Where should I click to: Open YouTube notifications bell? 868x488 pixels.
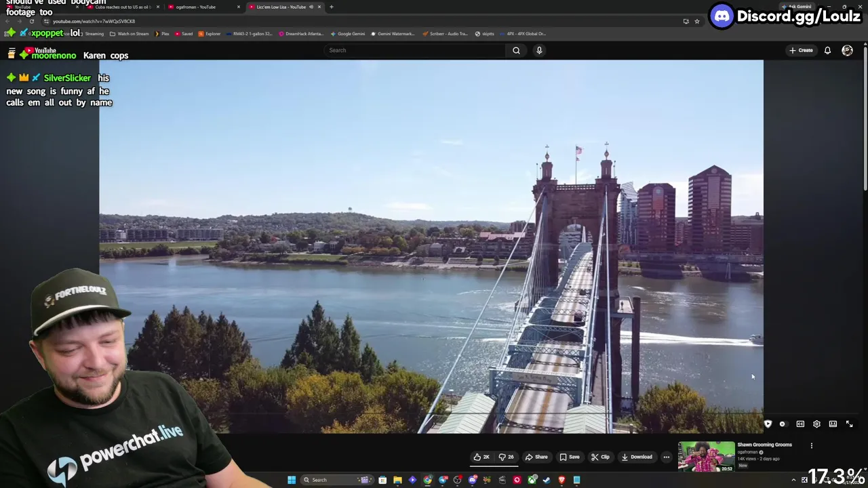(827, 50)
